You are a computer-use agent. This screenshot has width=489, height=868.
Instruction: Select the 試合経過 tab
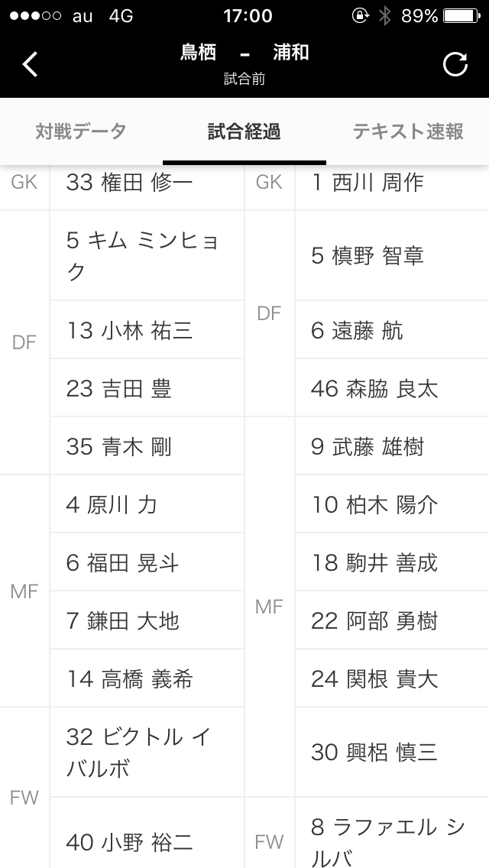click(244, 131)
